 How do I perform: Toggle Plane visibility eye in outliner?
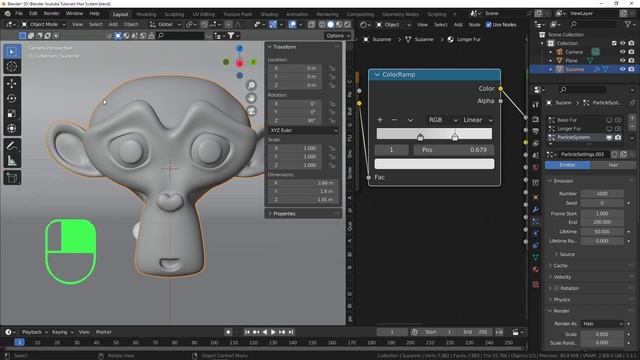(622, 60)
